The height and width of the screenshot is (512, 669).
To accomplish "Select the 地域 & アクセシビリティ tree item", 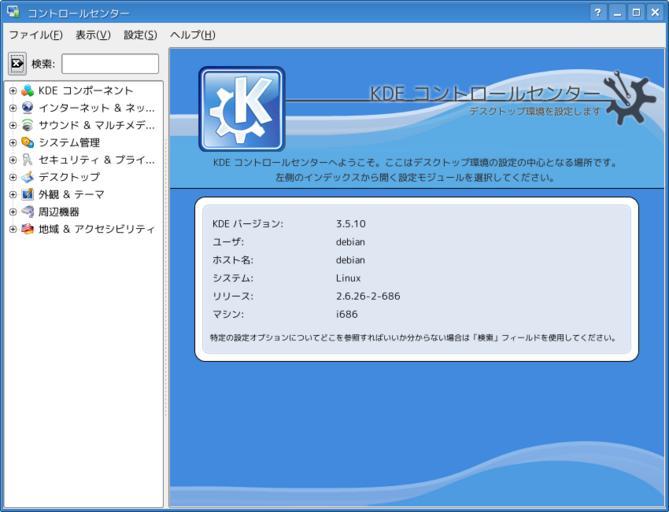I will [96, 229].
